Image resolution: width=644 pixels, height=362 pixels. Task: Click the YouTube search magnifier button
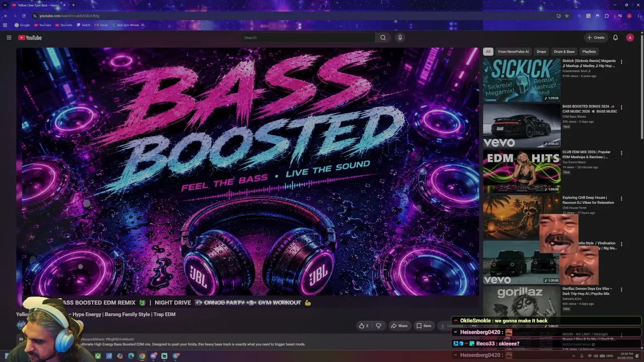point(383,38)
